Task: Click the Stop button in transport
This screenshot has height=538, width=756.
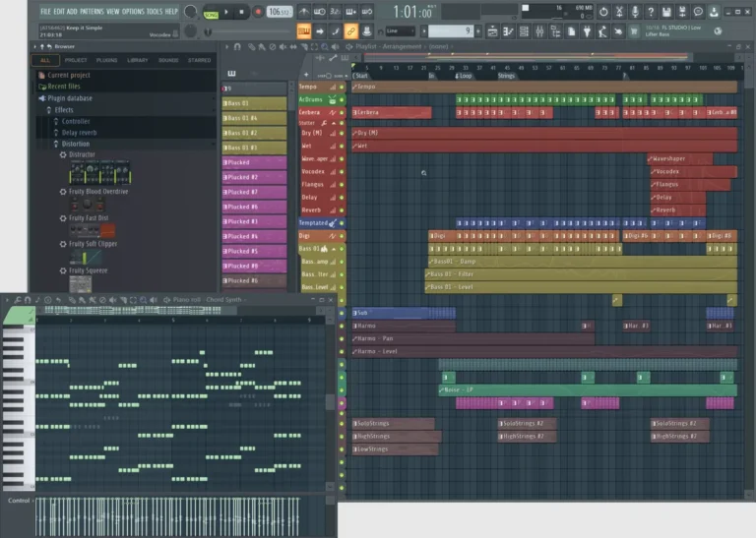Action: 241,12
